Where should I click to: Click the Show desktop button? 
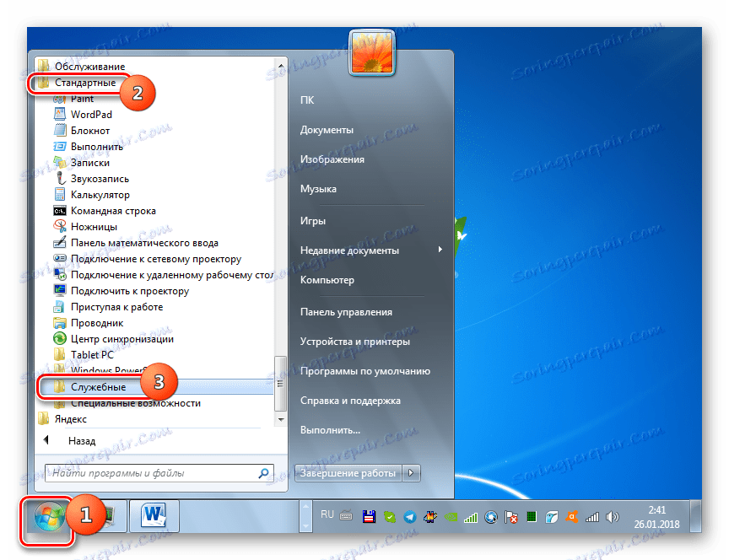696,516
